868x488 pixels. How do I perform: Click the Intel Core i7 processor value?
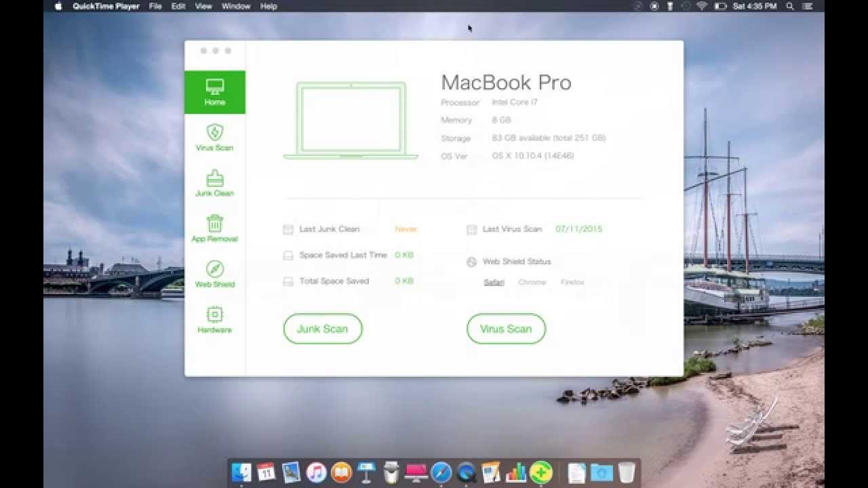[515, 102]
